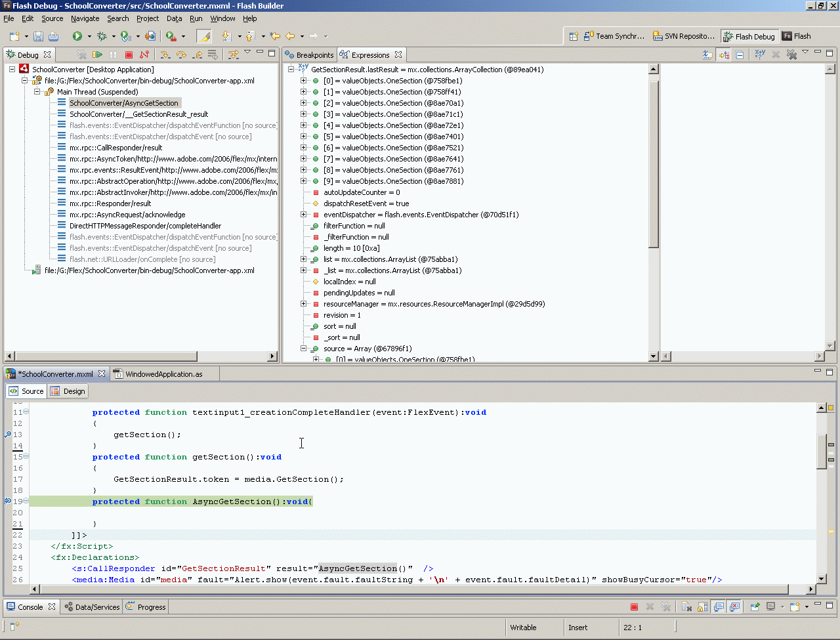
Task: Click the Resume button in Debug toolbar
Action: pyautogui.click(x=98, y=55)
